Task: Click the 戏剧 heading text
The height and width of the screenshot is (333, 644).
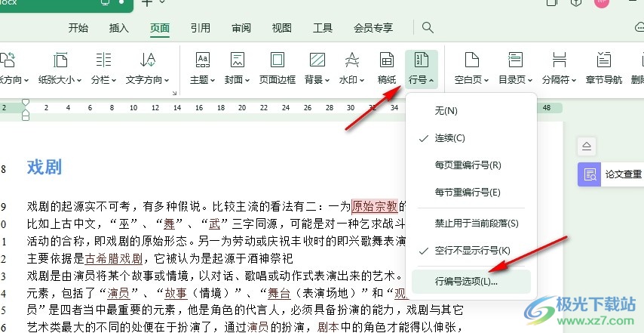Action: coord(44,168)
